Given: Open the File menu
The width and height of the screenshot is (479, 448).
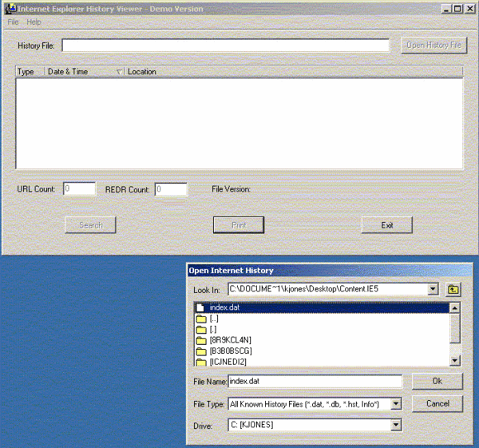Looking at the screenshot, I should point(14,22).
